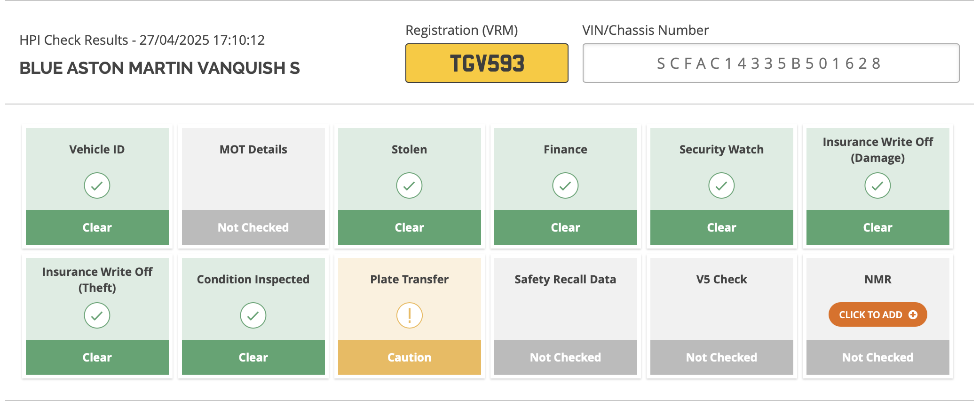Click Insurance Write Off (Damage) title

[877, 150]
